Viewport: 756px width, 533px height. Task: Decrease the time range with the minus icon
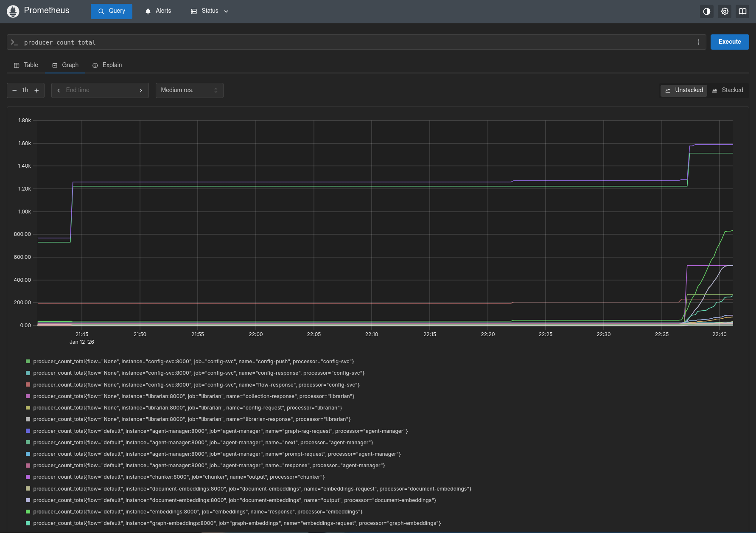14,90
